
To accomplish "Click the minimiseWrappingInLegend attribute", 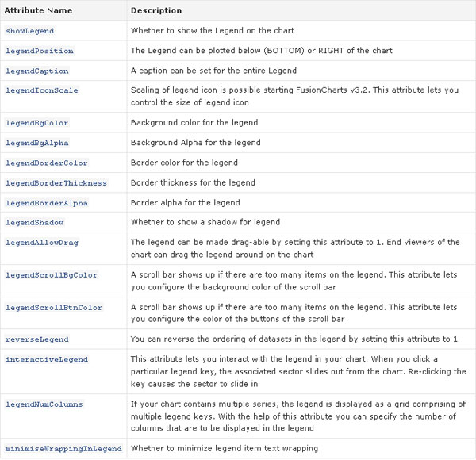I will [63, 448].
